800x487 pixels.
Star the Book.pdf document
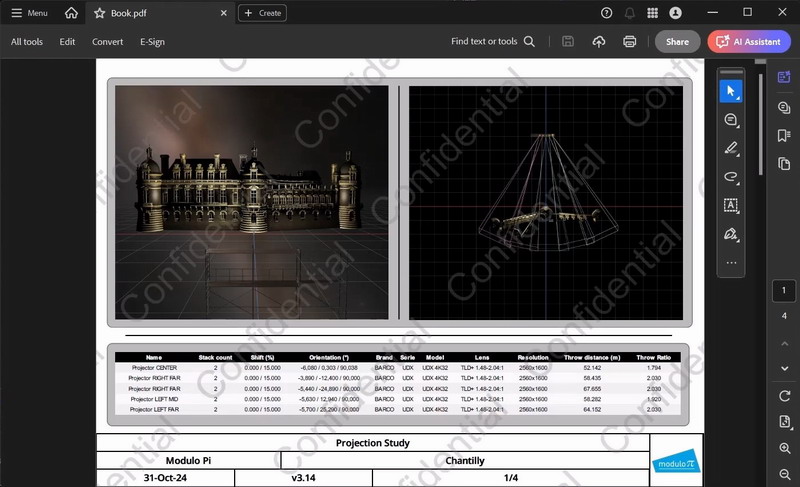click(x=99, y=13)
